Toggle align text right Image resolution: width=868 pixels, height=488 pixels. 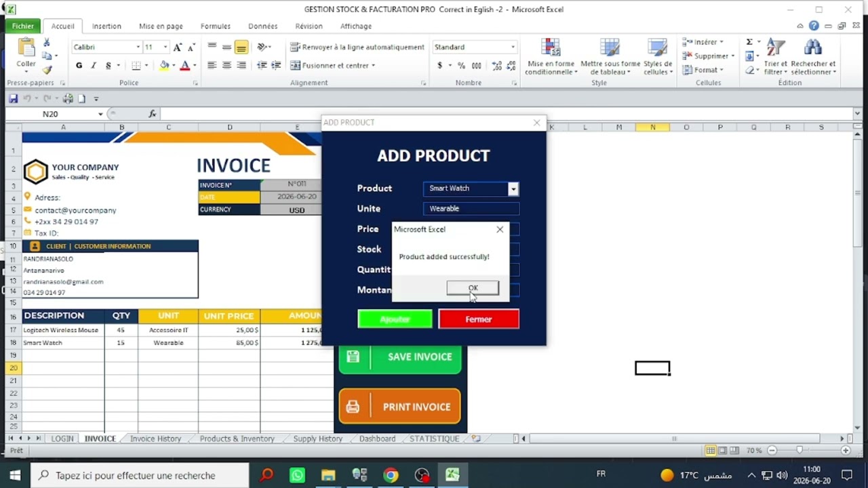pos(241,66)
